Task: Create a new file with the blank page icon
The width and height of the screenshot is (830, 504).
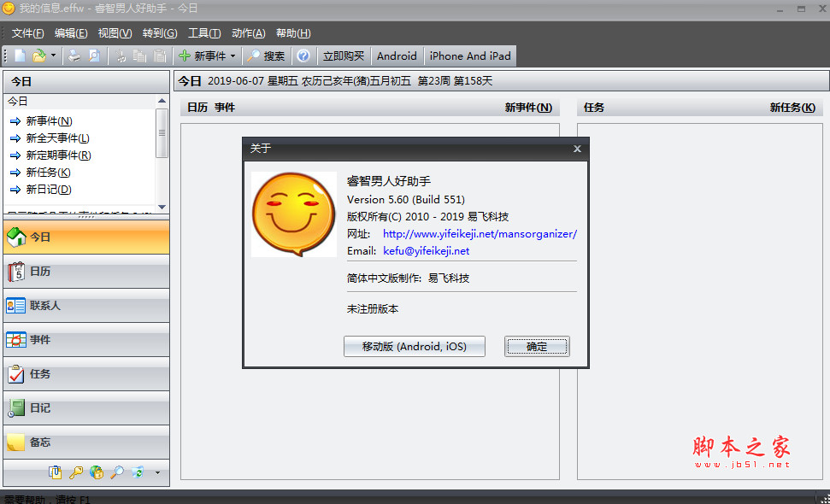Action: click(x=20, y=56)
